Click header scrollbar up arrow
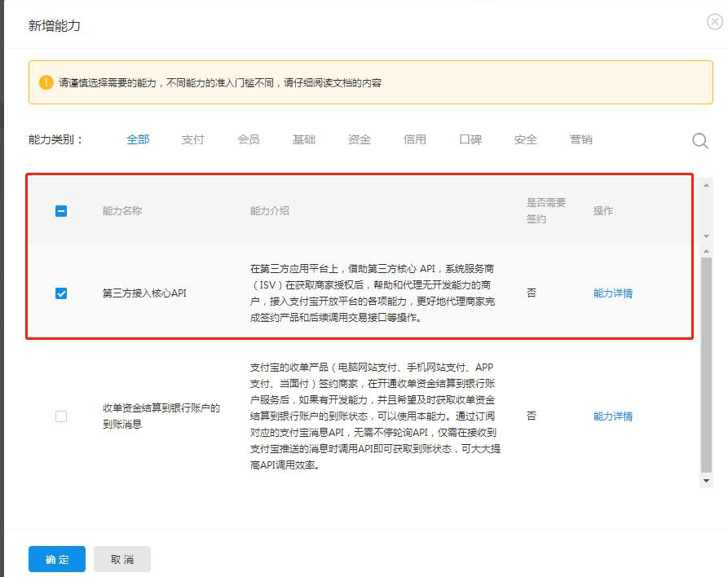This screenshot has height=577, width=728. click(706, 185)
